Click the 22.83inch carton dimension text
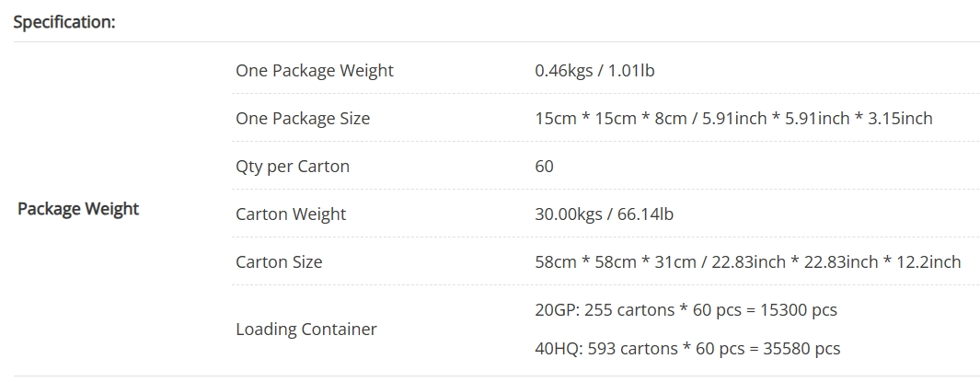Screen dimensions: 980x382 pos(752,262)
